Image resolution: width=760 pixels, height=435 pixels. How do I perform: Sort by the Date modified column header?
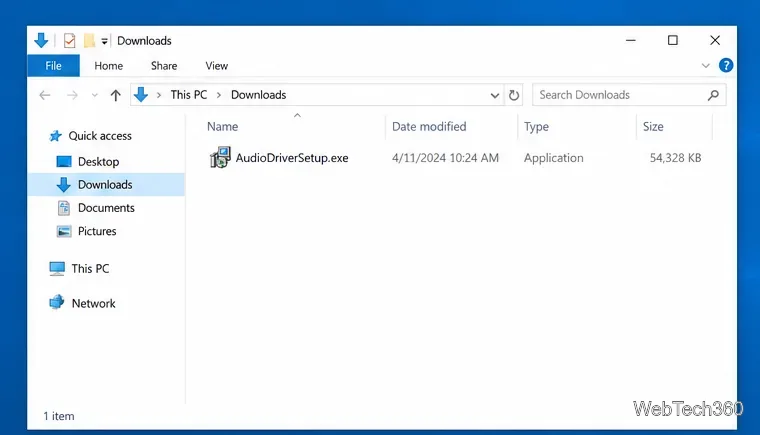coord(429,127)
